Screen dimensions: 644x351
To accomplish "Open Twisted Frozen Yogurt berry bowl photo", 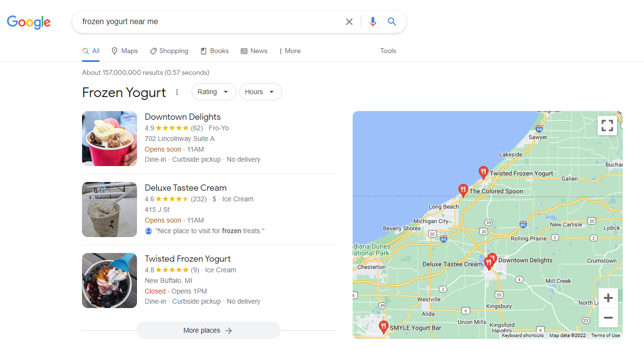I will tap(110, 281).
